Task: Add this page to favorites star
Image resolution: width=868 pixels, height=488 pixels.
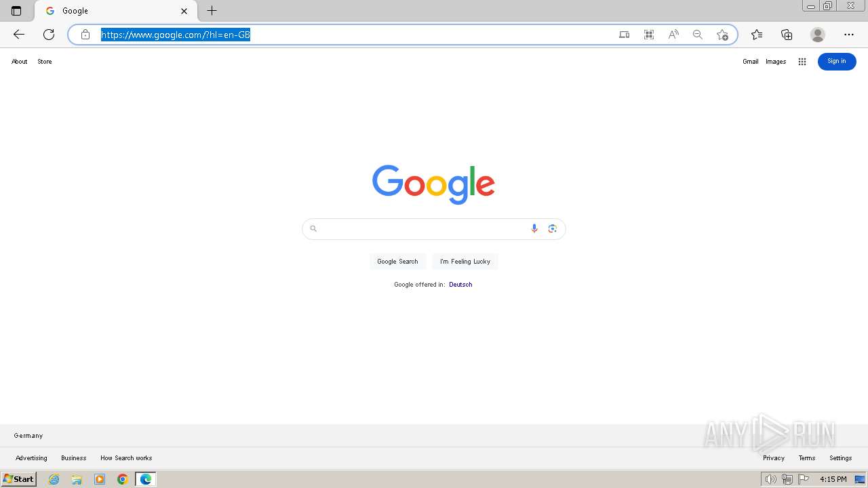Action: (722, 35)
